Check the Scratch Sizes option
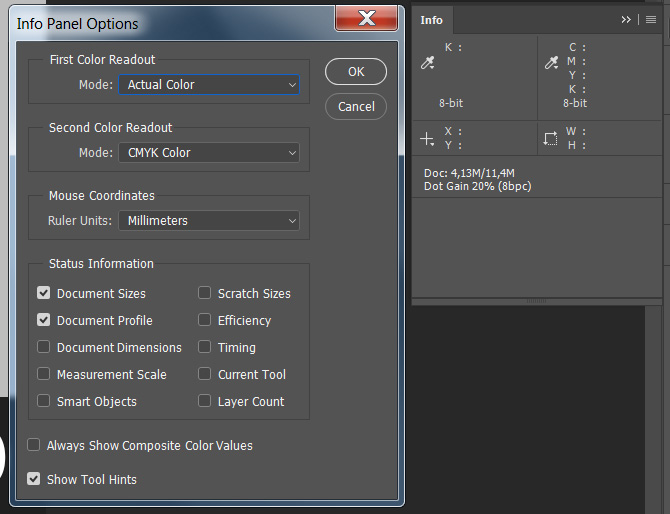This screenshot has height=514, width=670. [205, 293]
